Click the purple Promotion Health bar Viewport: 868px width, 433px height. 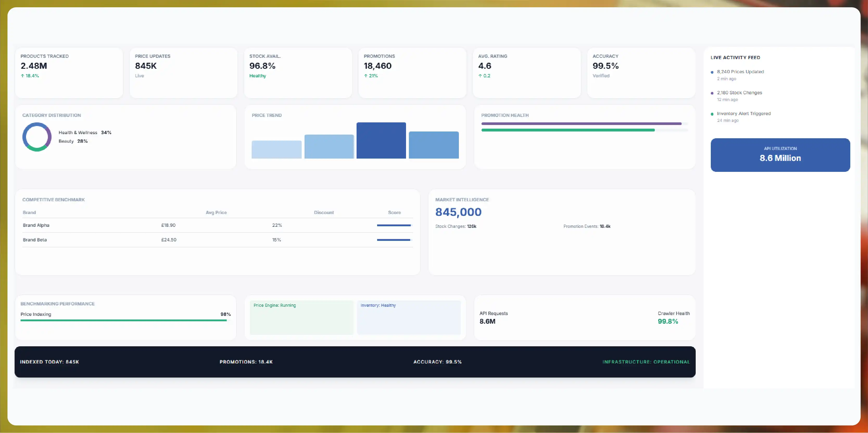tap(581, 124)
